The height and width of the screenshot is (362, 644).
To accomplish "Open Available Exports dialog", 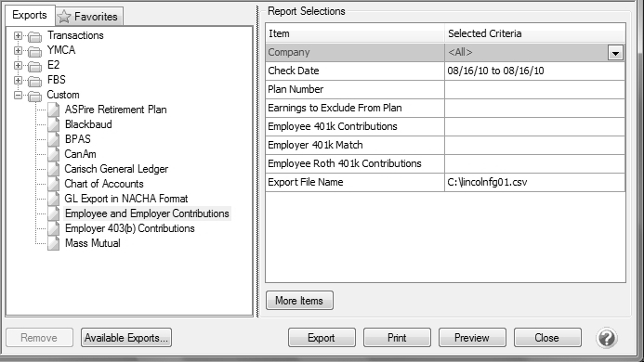I will pyautogui.click(x=126, y=337).
